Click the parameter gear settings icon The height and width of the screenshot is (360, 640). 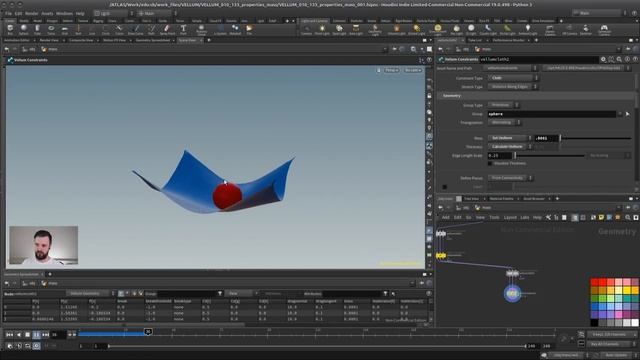[603, 60]
